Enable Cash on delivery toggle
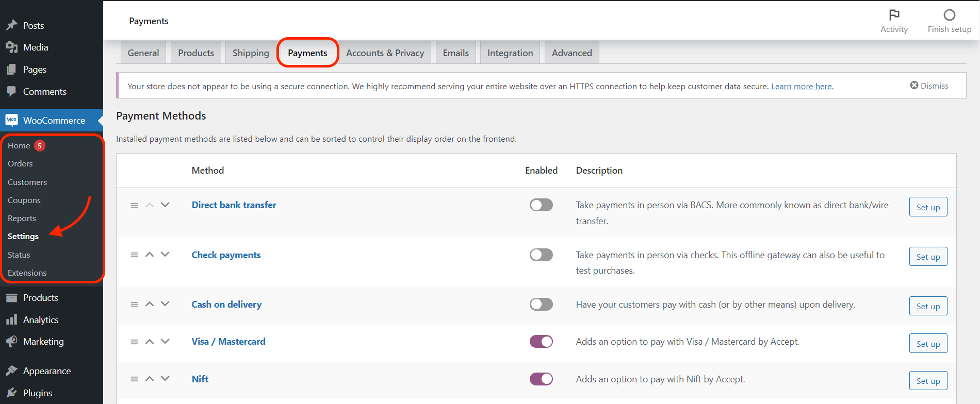Image resolution: width=980 pixels, height=404 pixels. pyautogui.click(x=541, y=304)
